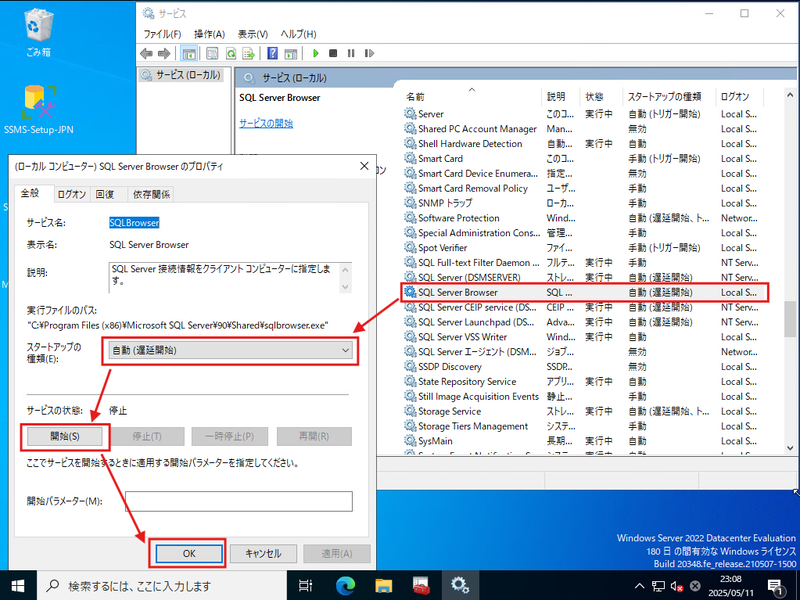
Task: Open the 操作(A) menu
Action: click(209, 34)
